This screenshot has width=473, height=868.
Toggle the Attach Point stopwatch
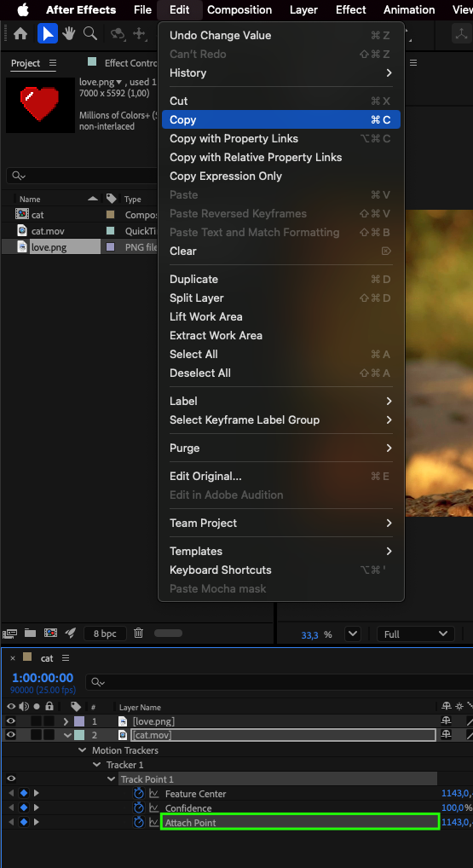(x=138, y=823)
